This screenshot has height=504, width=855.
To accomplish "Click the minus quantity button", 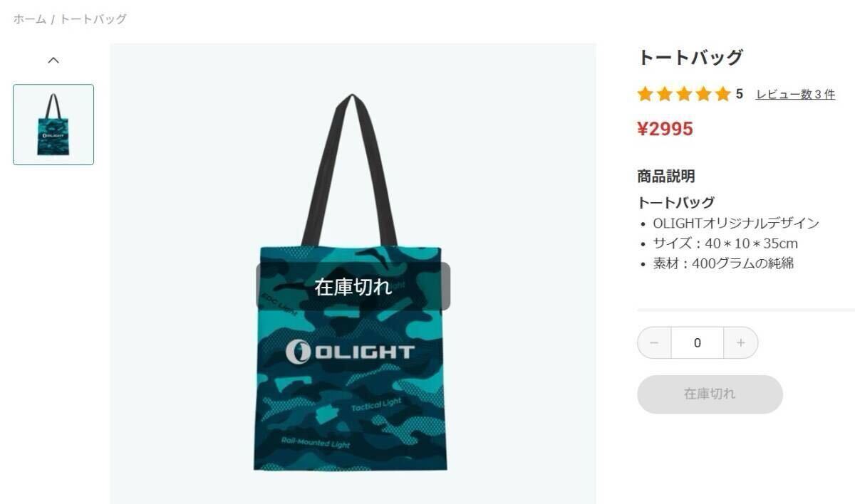I will coord(654,343).
